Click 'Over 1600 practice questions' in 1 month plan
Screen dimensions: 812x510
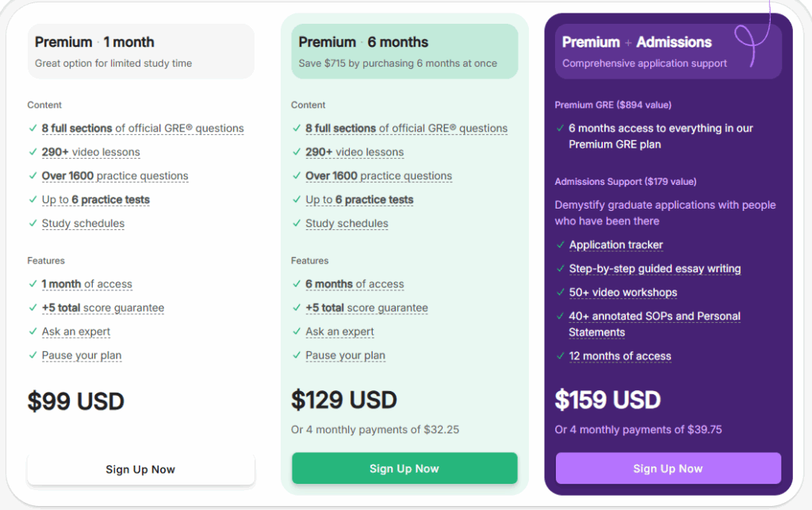[x=115, y=176]
